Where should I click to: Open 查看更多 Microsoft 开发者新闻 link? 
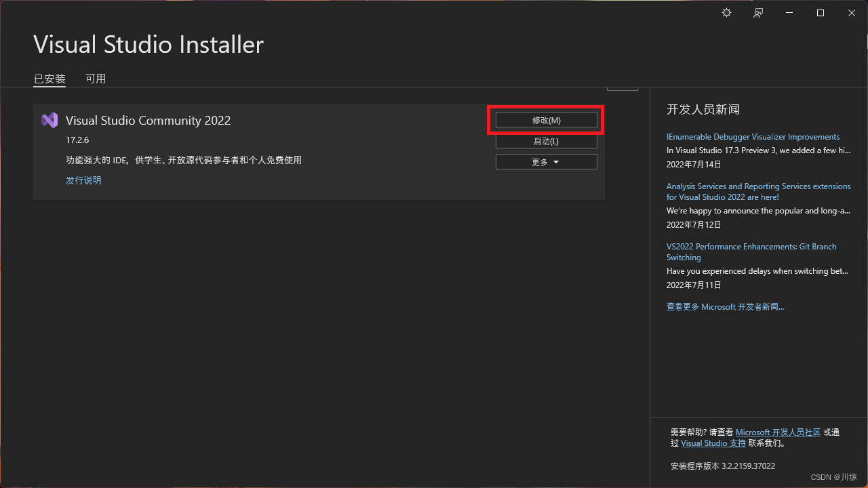[725, 306]
